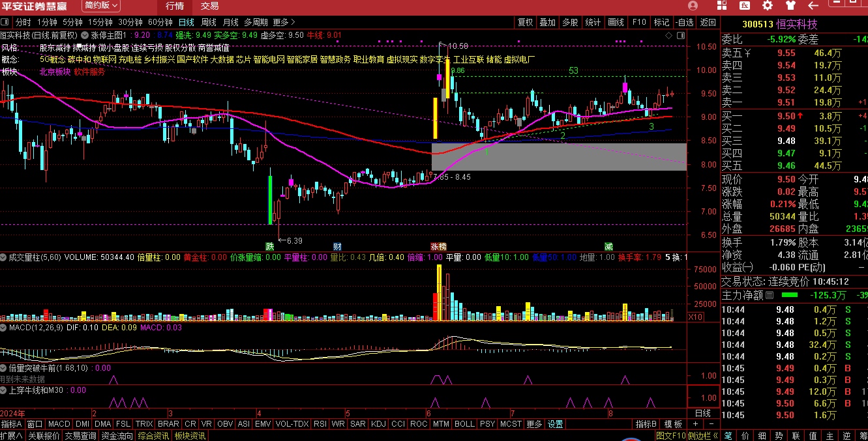Open settings gear icon in title bar
Image resolution: width=868 pixels, height=441 pixels.
(x=768, y=5)
